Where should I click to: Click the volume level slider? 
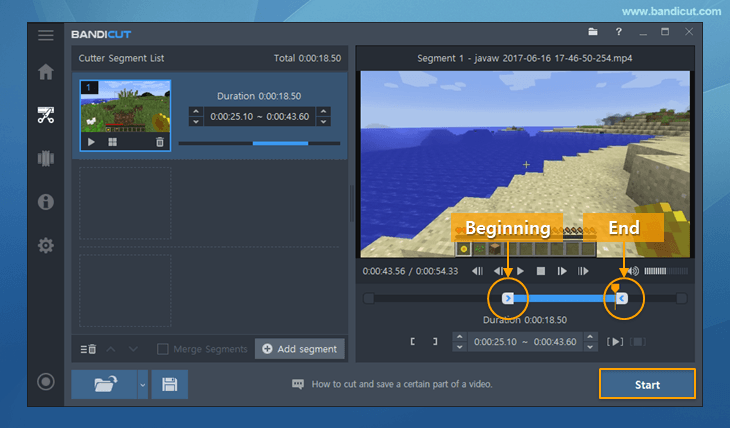pos(666,271)
